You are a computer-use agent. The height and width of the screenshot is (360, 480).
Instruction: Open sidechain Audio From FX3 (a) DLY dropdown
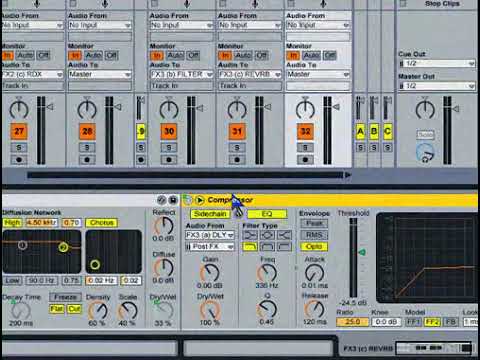coord(210,235)
